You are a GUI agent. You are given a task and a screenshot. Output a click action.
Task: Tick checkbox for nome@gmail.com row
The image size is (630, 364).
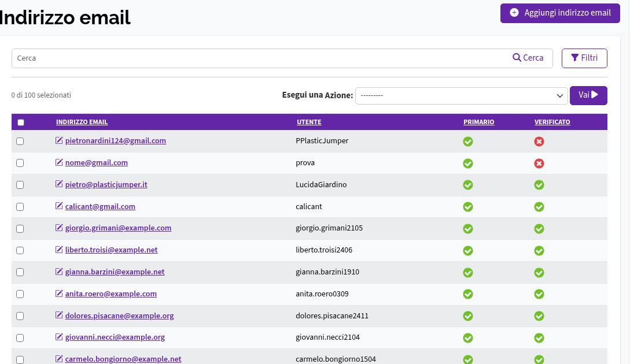(20, 163)
